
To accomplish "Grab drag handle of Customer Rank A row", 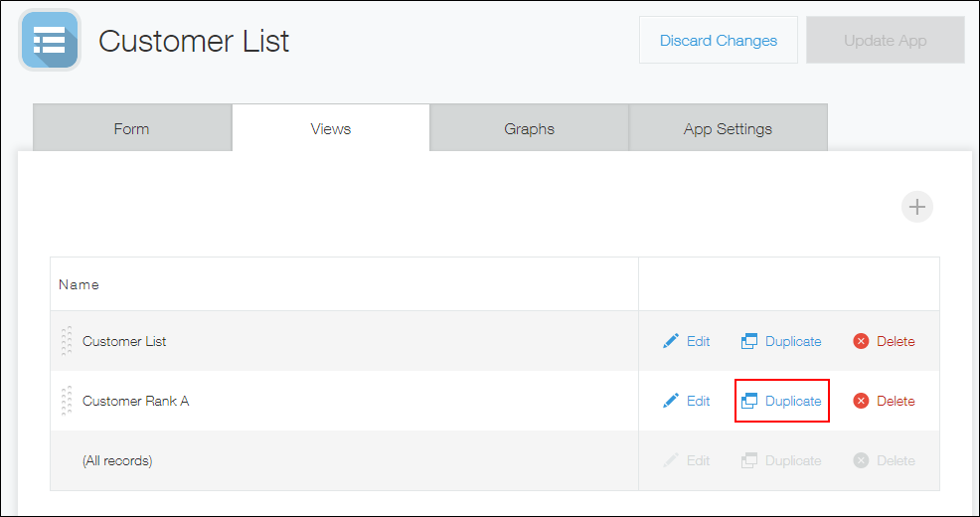I will point(67,401).
